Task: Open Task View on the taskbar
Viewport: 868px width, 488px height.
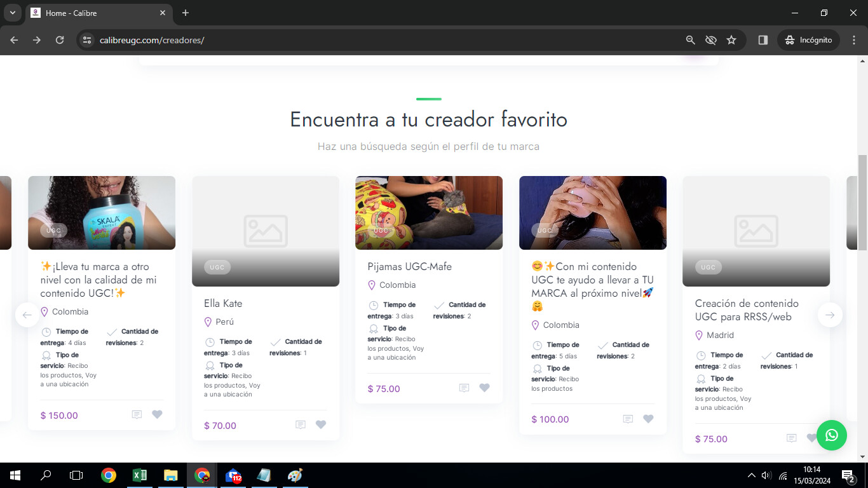Action: pos(76,475)
